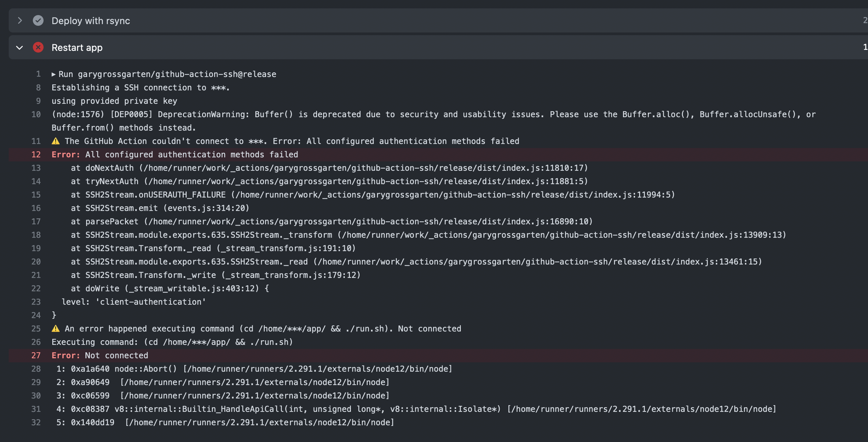Select line number 27 in log
868x442 pixels.
[36, 356]
